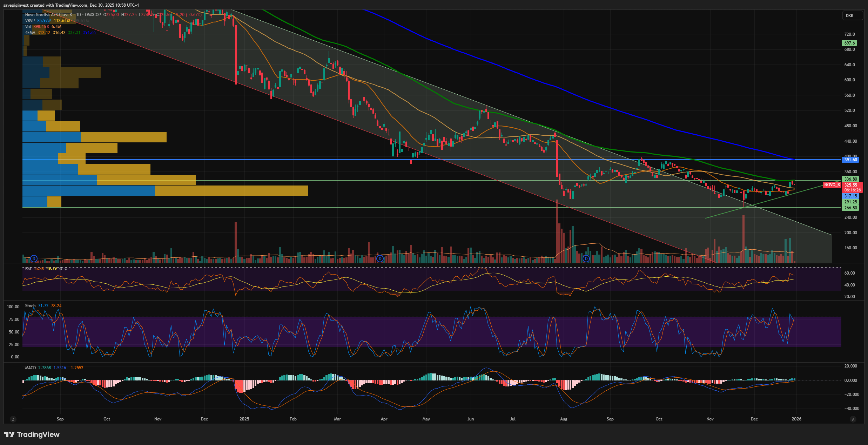This screenshot has width=868, height=445.
Task: Click the dividend 'D' marker near April
Action: point(380,259)
